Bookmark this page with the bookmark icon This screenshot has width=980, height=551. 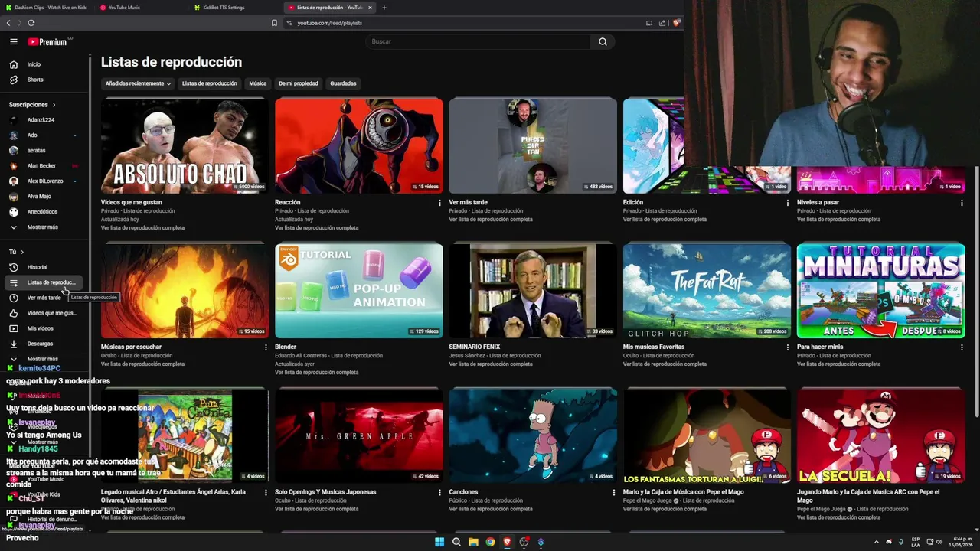click(274, 23)
